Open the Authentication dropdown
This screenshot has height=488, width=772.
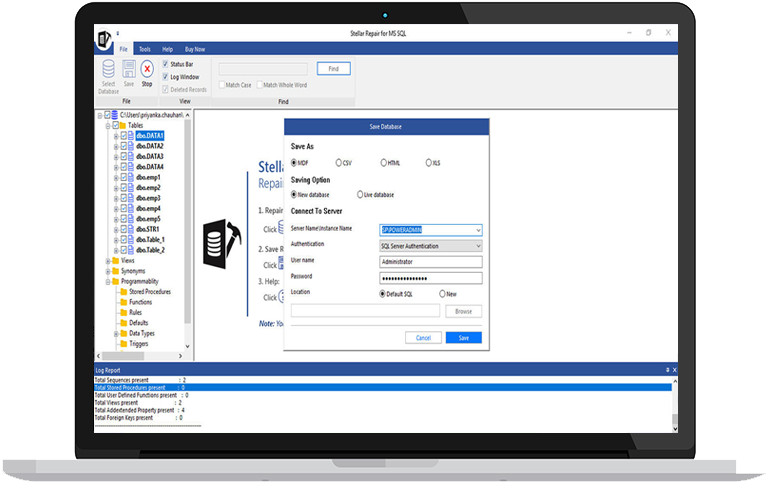[478, 246]
